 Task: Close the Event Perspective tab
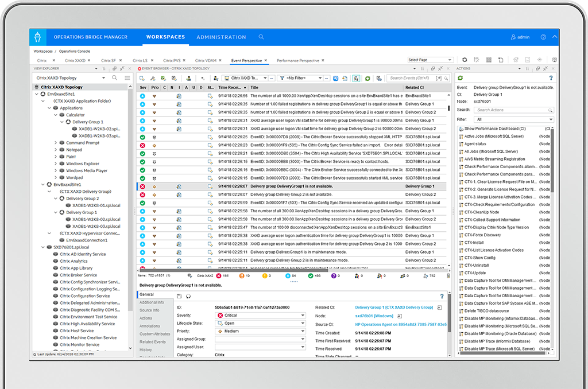tap(265, 60)
